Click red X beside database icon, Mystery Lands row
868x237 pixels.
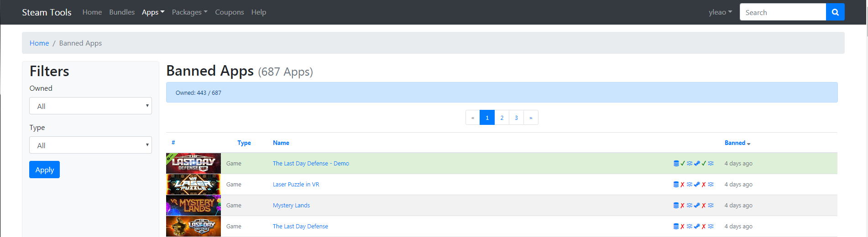[682, 205]
